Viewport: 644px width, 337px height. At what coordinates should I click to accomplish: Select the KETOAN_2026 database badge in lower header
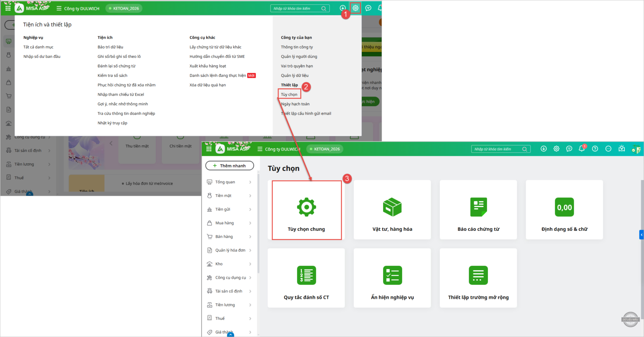coord(325,149)
